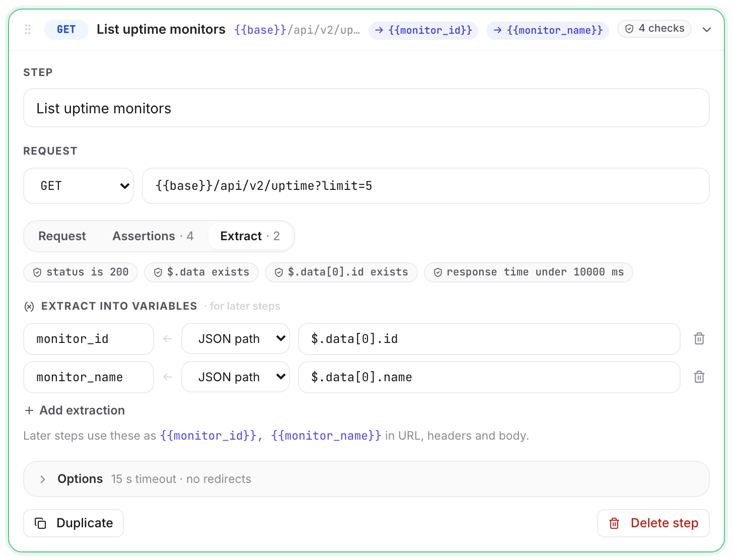Switch to the Assertions tab
733x560 pixels.
(153, 236)
